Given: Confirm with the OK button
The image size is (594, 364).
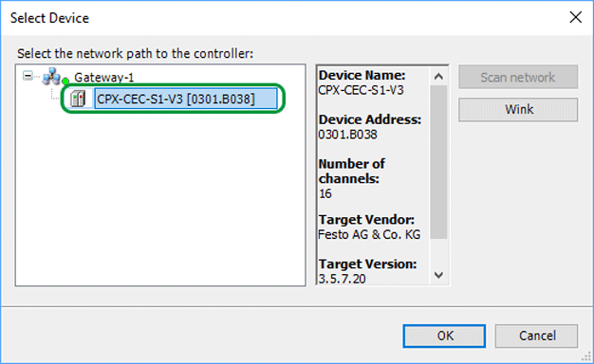Looking at the screenshot, I should [x=444, y=336].
